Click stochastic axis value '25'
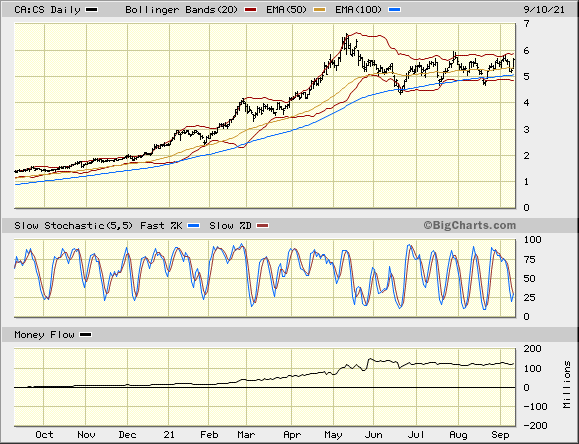The width and height of the screenshot is (579, 444). pos(530,297)
